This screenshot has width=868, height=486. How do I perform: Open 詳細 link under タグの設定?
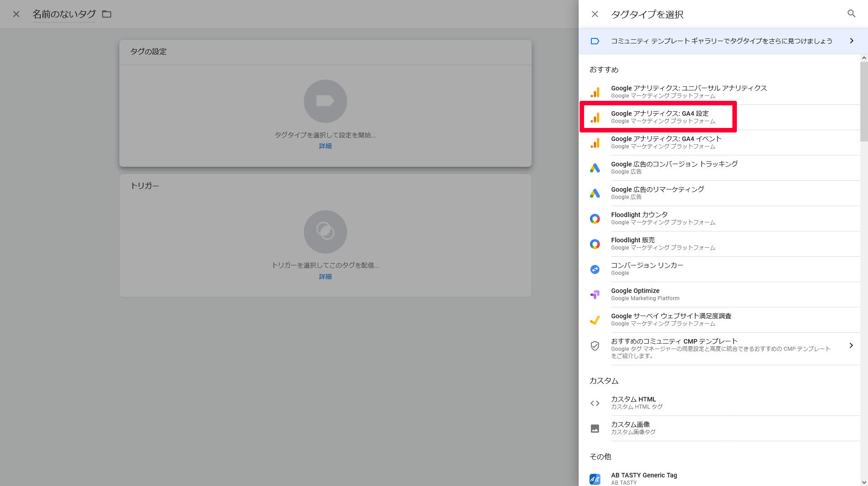(x=325, y=146)
